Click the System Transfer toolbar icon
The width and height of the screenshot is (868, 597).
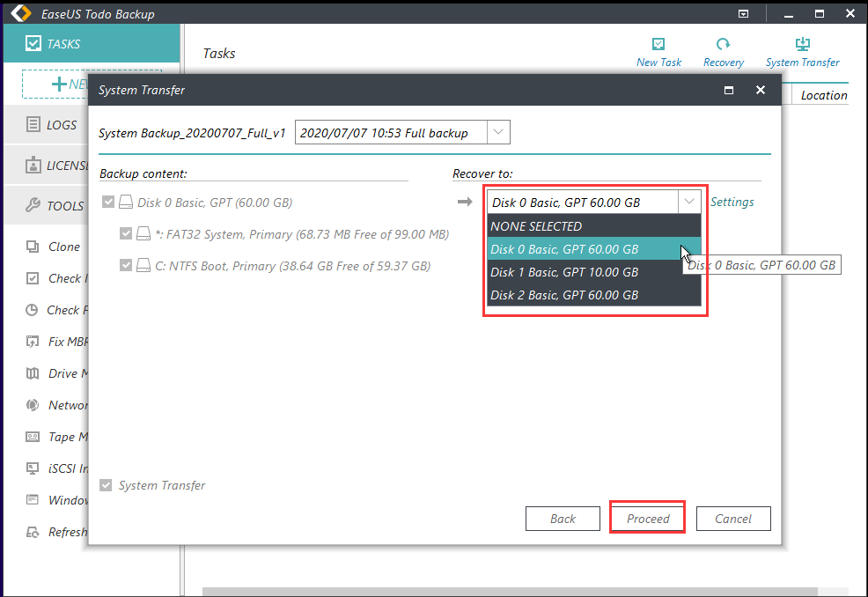tap(802, 44)
